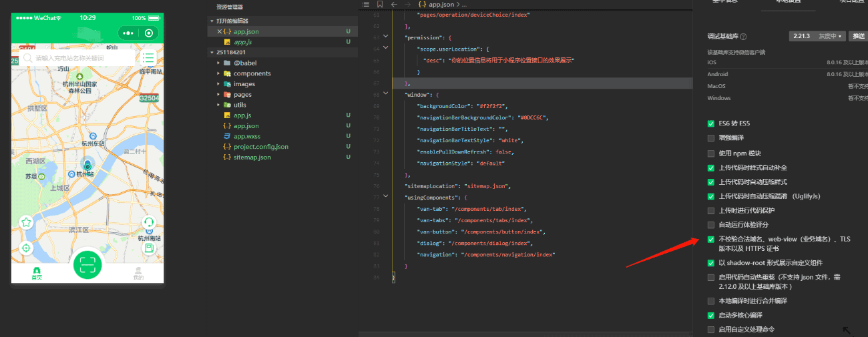Close the app.json open editor entry
The image size is (868, 337).
220,31
